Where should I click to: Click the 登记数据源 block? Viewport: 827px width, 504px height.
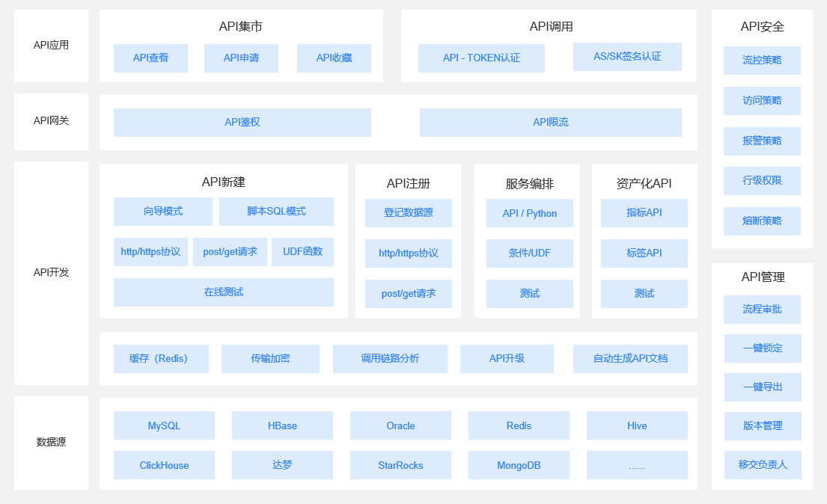pos(408,213)
